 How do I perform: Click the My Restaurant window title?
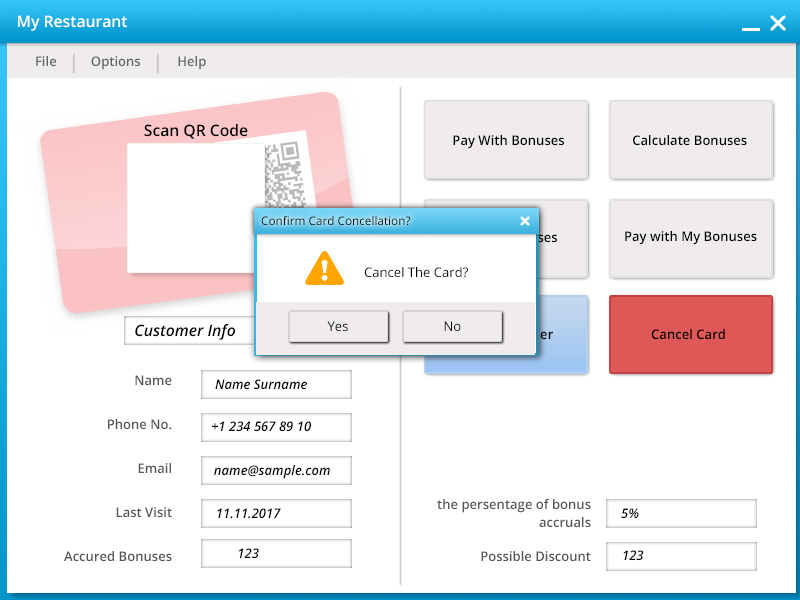click(x=72, y=21)
